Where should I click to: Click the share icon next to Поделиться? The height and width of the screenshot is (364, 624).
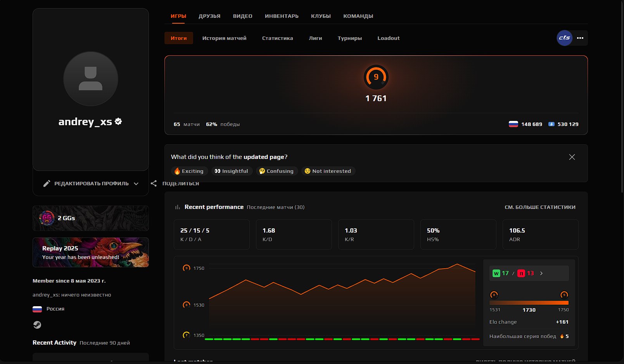click(154, 183)
